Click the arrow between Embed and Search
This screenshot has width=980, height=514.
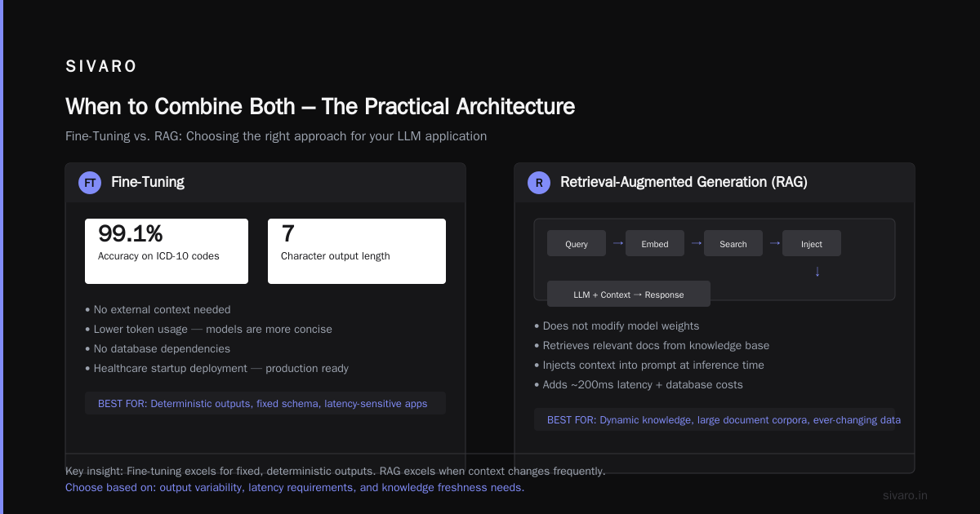point(697,243)
